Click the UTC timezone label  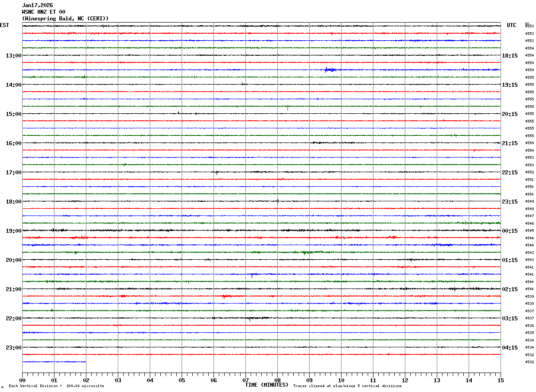[512, 25]
